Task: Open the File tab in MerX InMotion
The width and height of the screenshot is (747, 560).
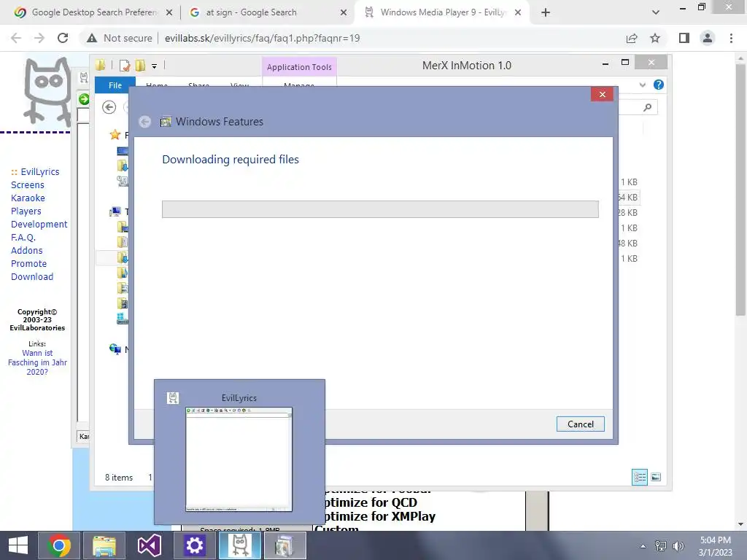Action: pyautogui.click(x=115, y=85)
